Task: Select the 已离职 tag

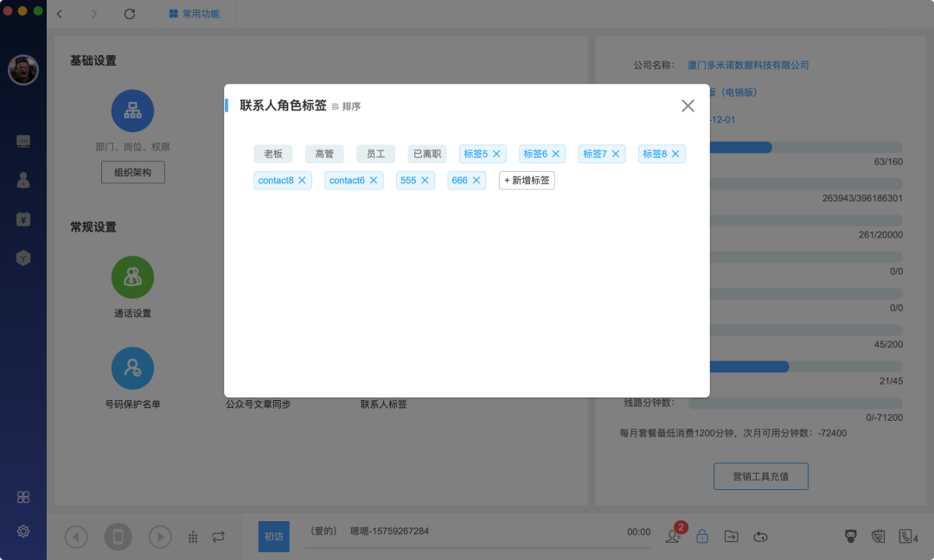Action: (x=427, y=154)
